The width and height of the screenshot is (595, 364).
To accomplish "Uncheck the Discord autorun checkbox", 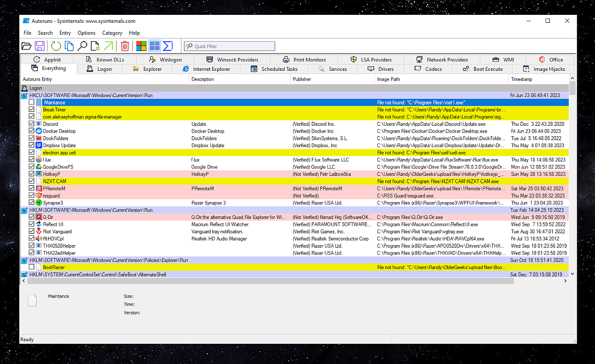I will coord(31,124).
